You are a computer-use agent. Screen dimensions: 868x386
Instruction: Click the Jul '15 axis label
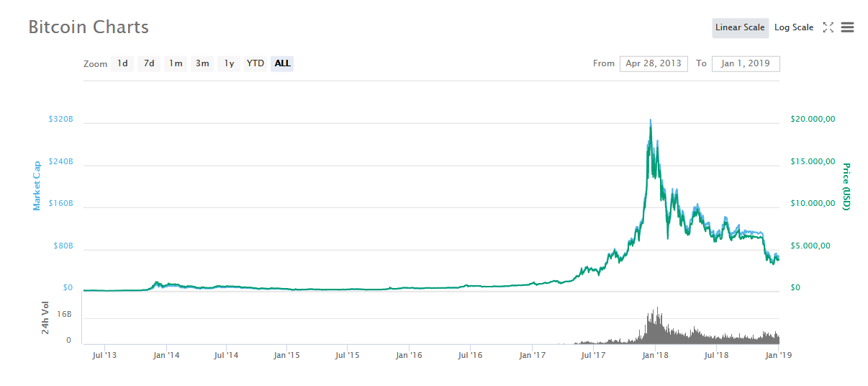coord(348,354)
